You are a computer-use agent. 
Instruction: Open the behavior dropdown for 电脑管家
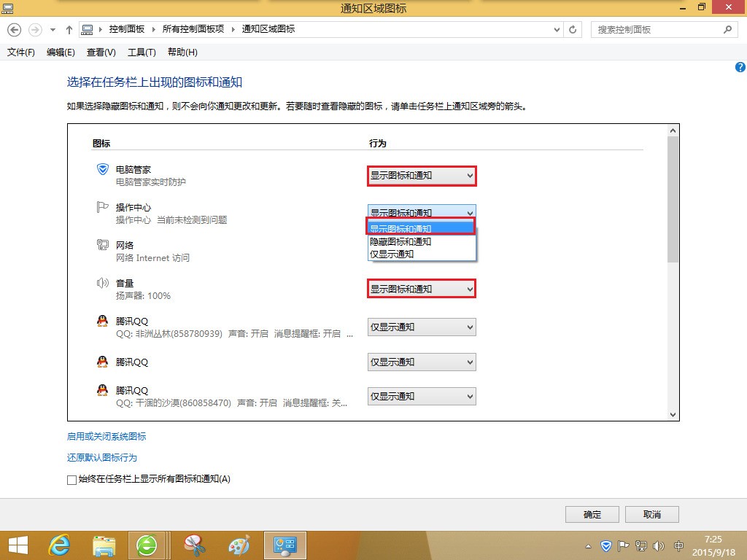[x=422, y=176]
